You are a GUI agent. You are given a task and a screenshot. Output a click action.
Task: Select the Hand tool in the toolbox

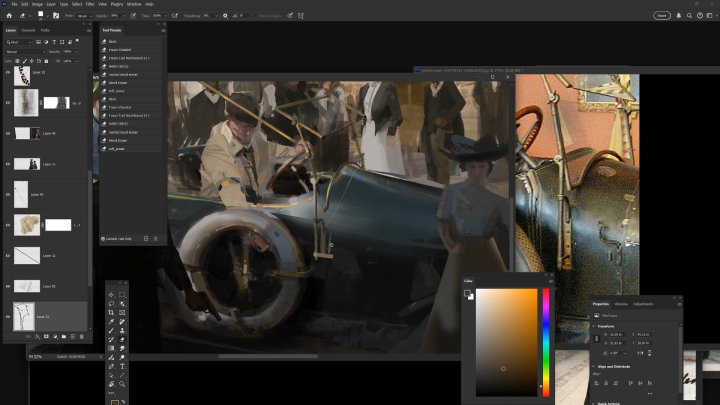(x=111, y=384)
